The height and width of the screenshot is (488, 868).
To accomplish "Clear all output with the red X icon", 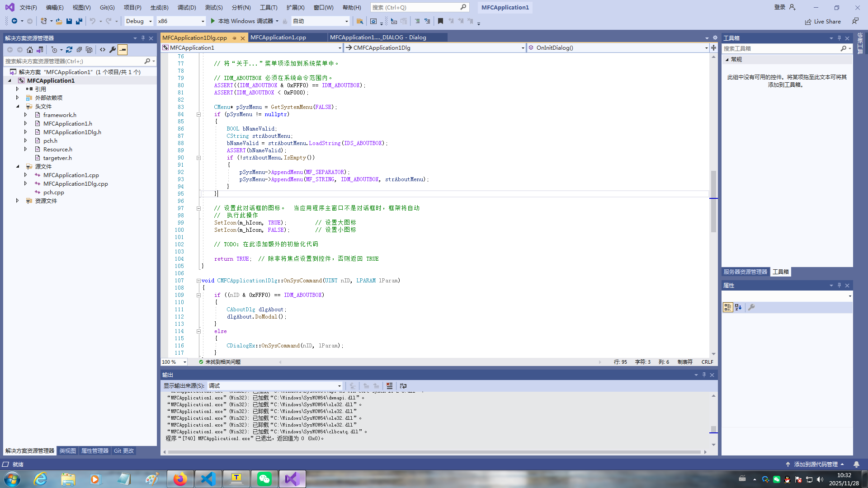I will click(x=389, y=386).
